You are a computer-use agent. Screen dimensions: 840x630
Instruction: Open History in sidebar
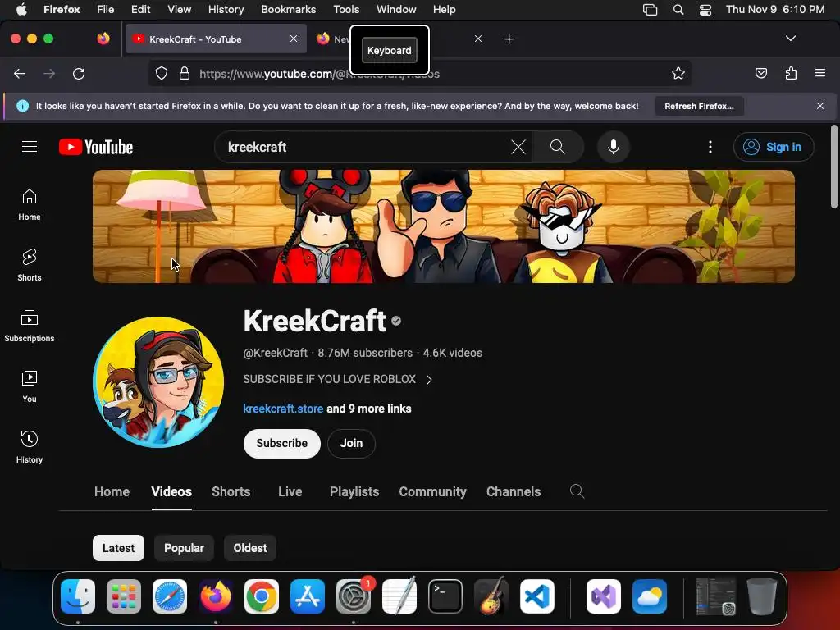(x=30, y=447)
